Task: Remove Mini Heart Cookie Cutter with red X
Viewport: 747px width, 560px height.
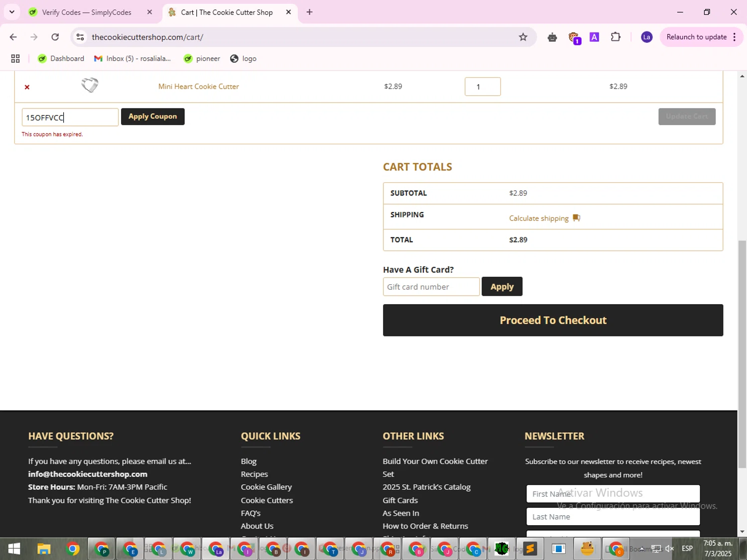Action: [27, 87]
